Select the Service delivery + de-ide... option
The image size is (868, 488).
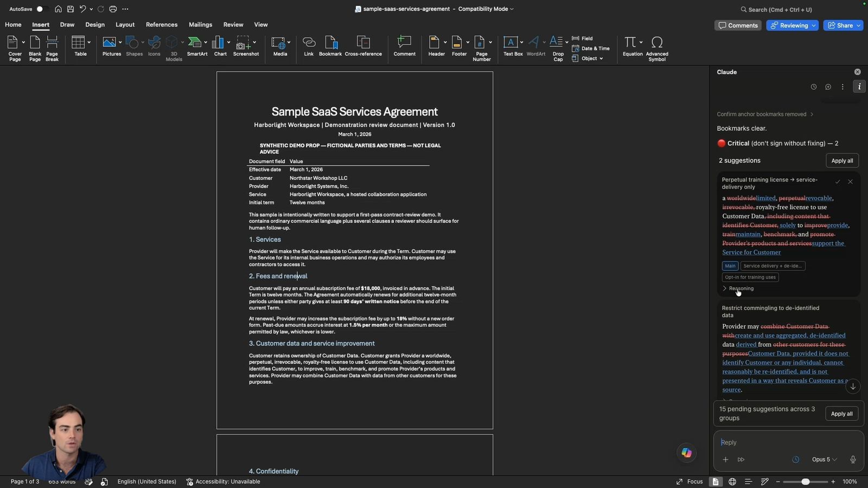[x=773, y=266]
